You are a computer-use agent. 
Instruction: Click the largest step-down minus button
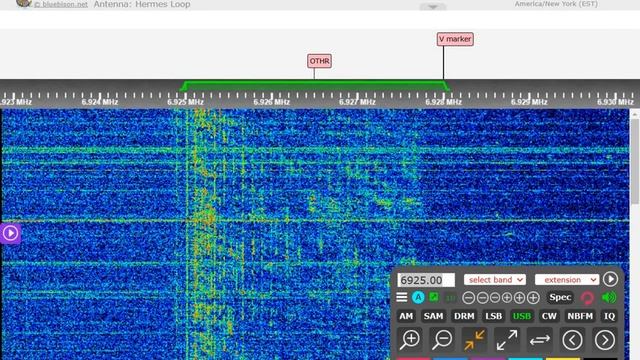point(469,298)
